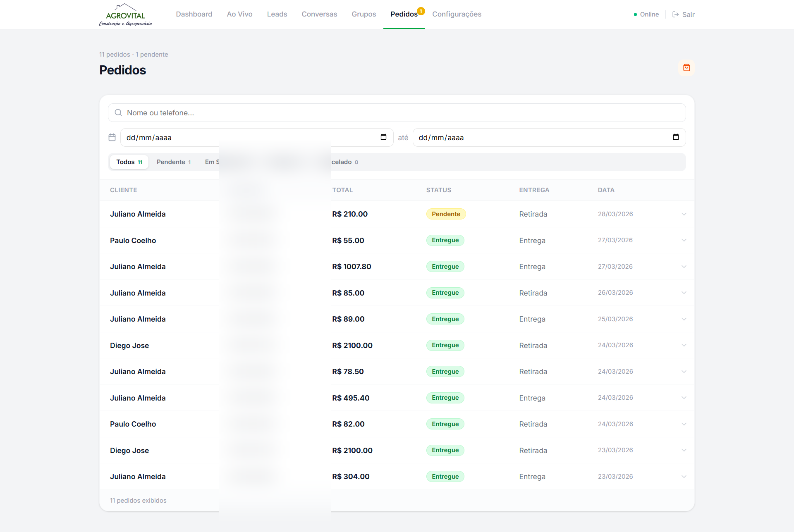Image resolution: width=794 pixels, height=532 pixels.
Task: Open the Dashboard menu item
Action: click(x=194, y=14)
